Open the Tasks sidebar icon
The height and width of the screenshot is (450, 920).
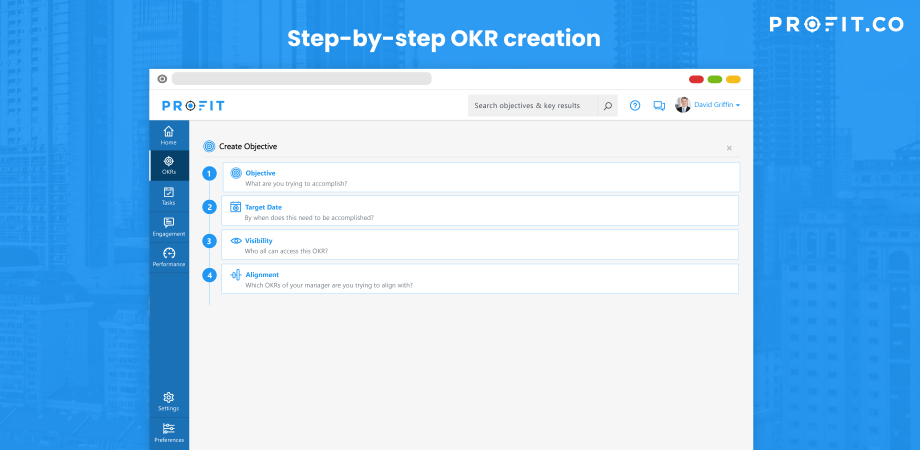(168, 192)
